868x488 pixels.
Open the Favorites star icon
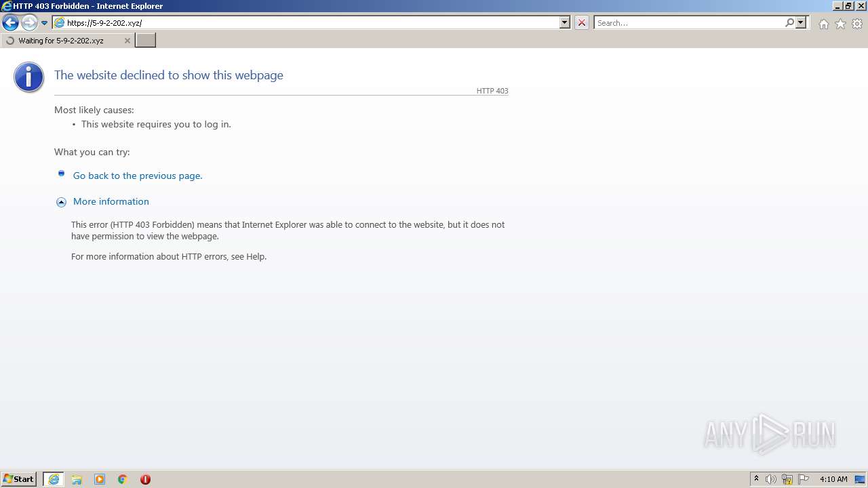pyautogui.click(x=840, y=24)
